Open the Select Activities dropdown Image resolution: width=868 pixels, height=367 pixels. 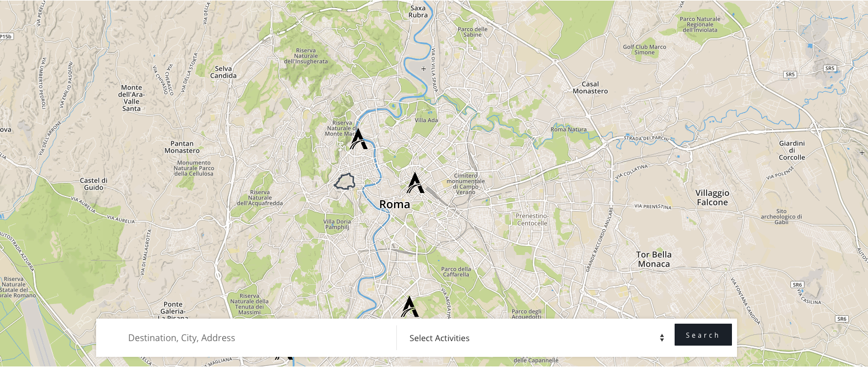537,338
